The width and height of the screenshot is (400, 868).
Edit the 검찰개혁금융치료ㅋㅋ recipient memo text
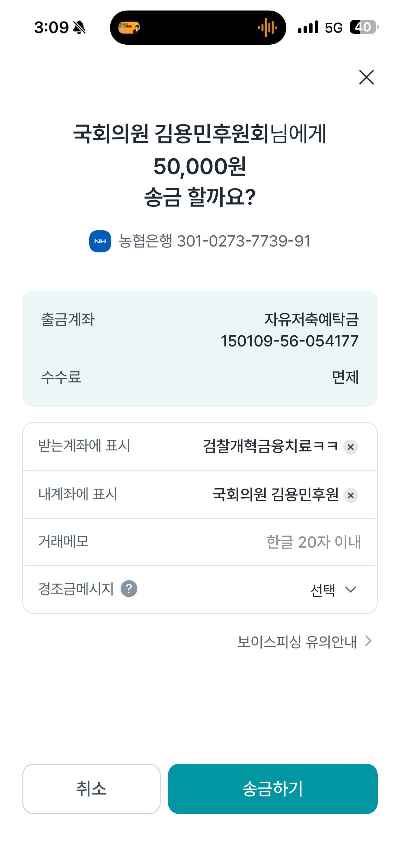coord(270,446)
